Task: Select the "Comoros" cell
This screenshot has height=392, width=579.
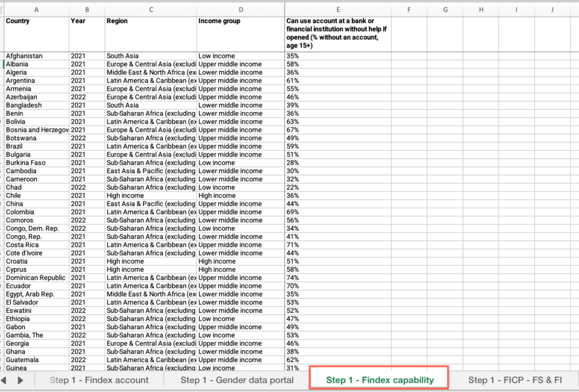Action: tap(36, 220)
